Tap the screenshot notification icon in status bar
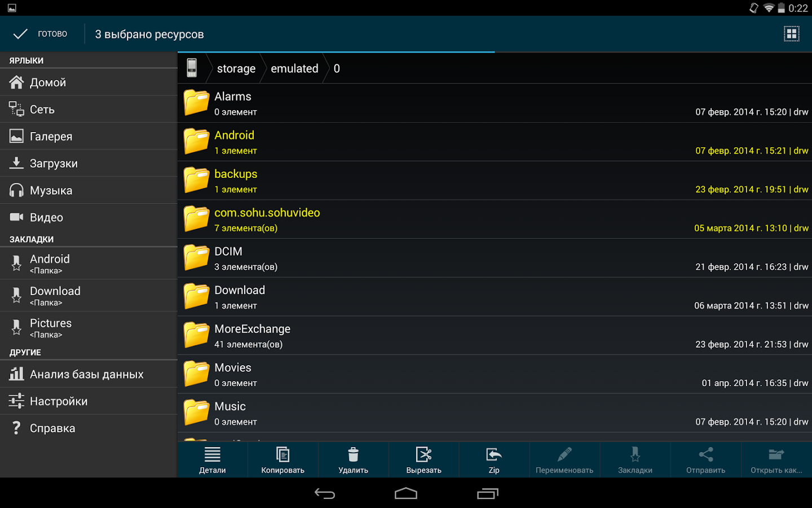 coord(12,8)
